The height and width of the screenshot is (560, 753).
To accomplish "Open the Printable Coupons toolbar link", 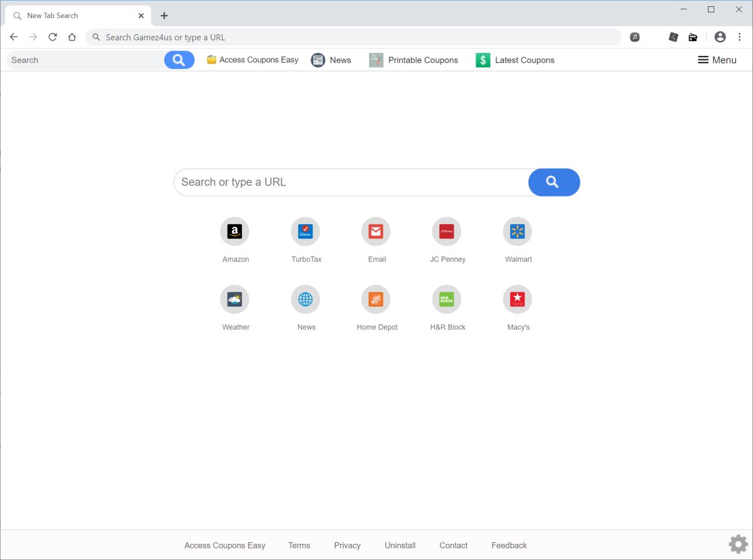I will click(414, 60).
